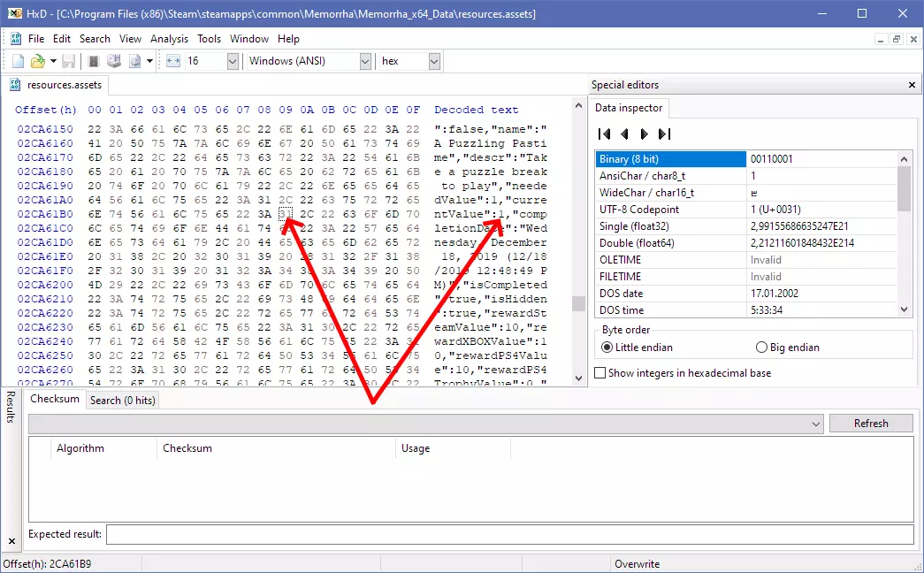Viewport: 924px width, 573px height.
Task: Open the Edit menu
Action: click(62, 39)
